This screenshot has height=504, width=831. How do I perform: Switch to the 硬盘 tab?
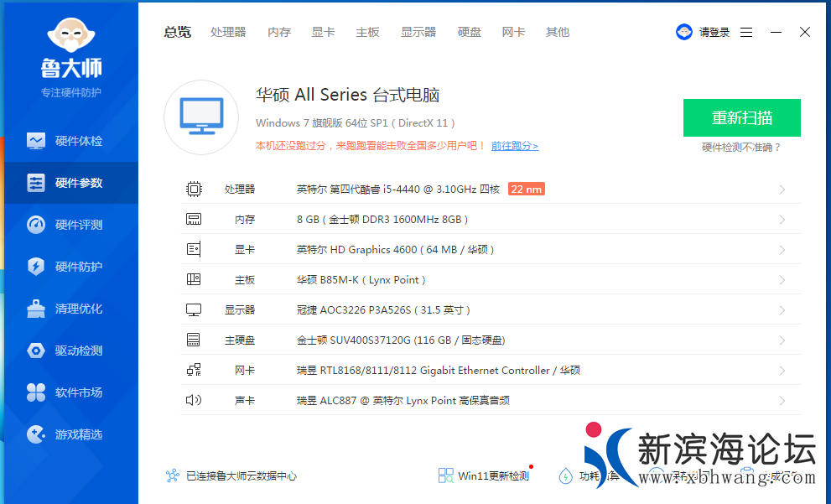coord(470,32)
